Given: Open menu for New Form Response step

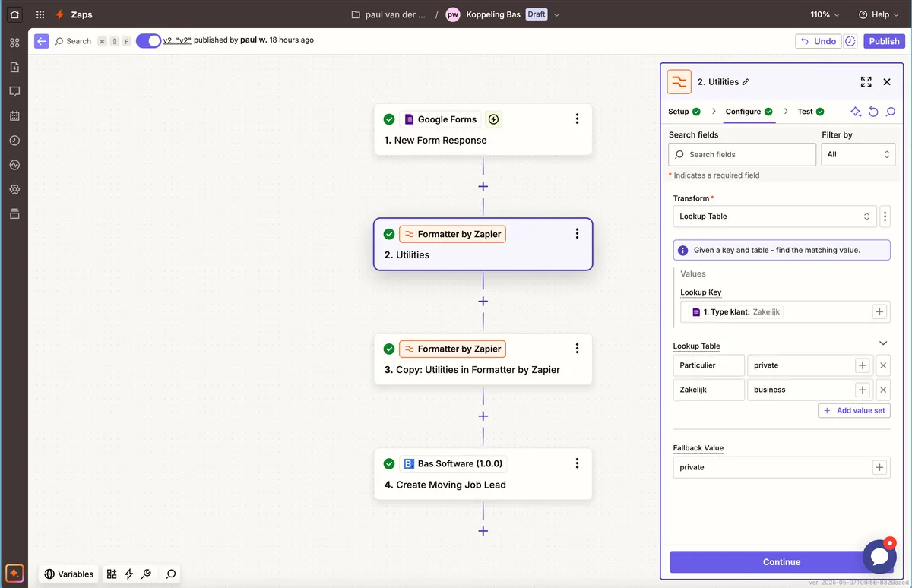Looking at the screenshot, I should tap(578, 119).
